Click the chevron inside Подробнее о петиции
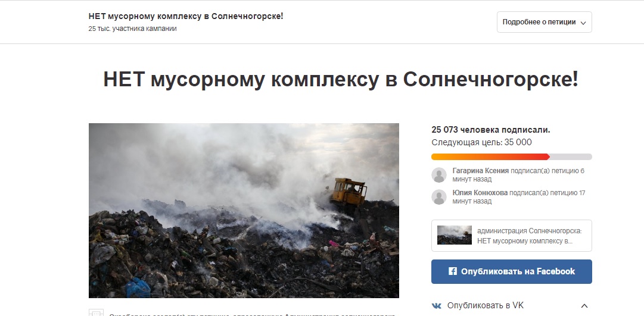The width and height of the screenshot is (644, 316). tap(583, 23)
